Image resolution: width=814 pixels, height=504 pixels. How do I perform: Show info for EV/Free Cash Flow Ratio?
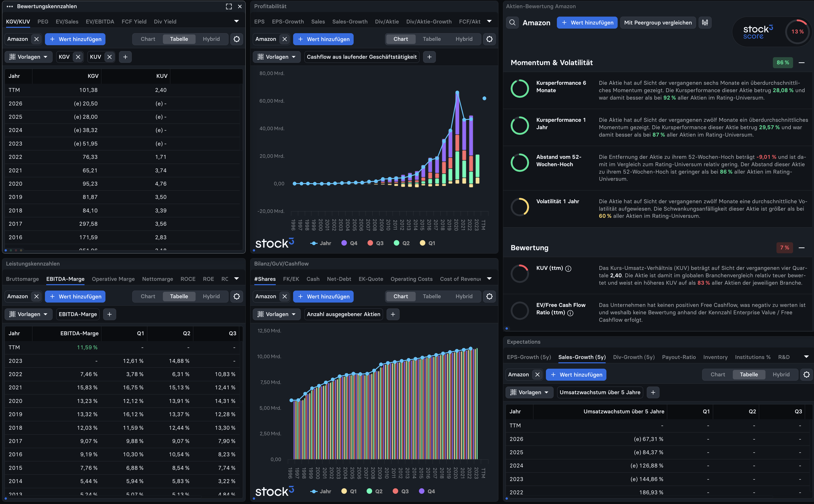[570, 313]
